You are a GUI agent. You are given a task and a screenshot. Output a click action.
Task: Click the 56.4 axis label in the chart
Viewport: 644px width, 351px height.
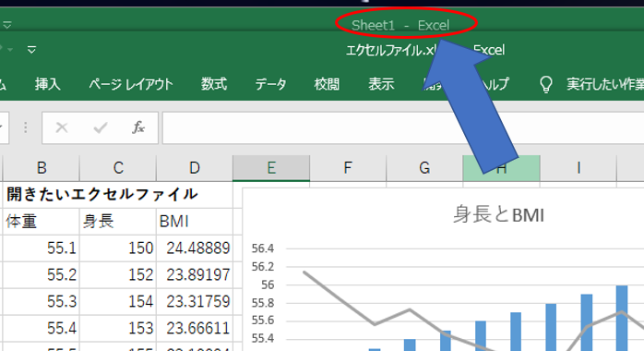(x=263, y=248)
